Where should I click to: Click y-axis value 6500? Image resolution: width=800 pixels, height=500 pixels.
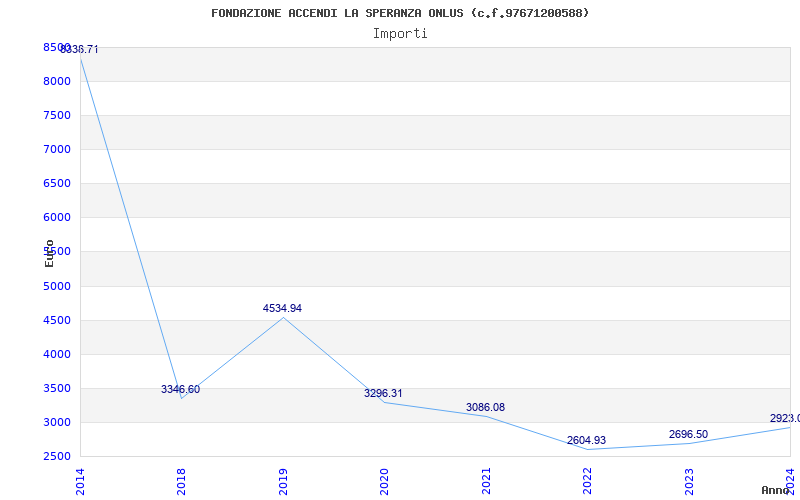pos(57,183)
